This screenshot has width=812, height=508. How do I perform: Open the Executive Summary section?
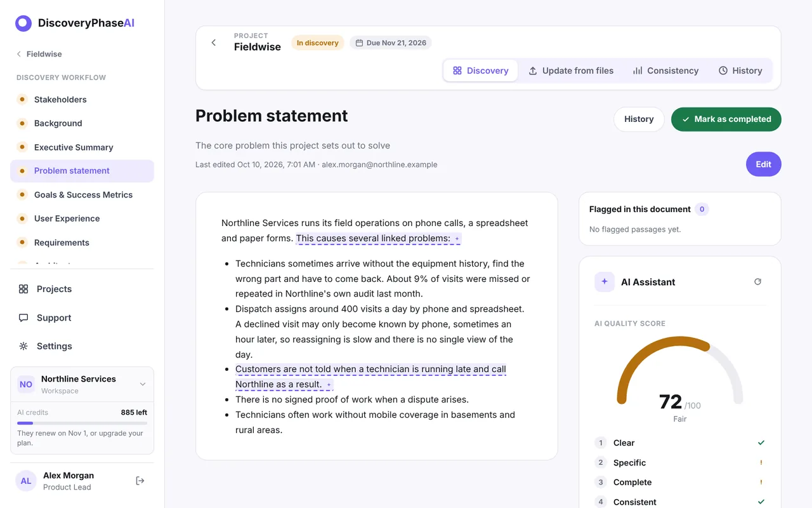tap(82, 147)
